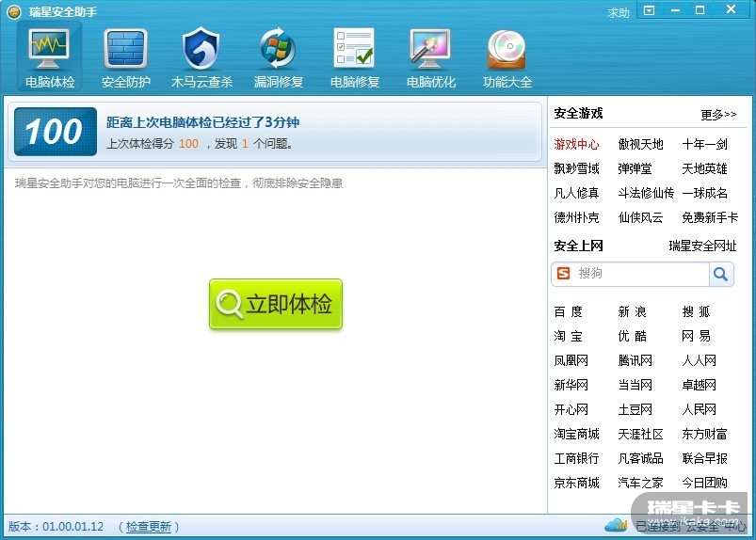Viewport: 756px width, 540px height.
Task: Visit 开心网 site link
Action: tap(571, 409)
